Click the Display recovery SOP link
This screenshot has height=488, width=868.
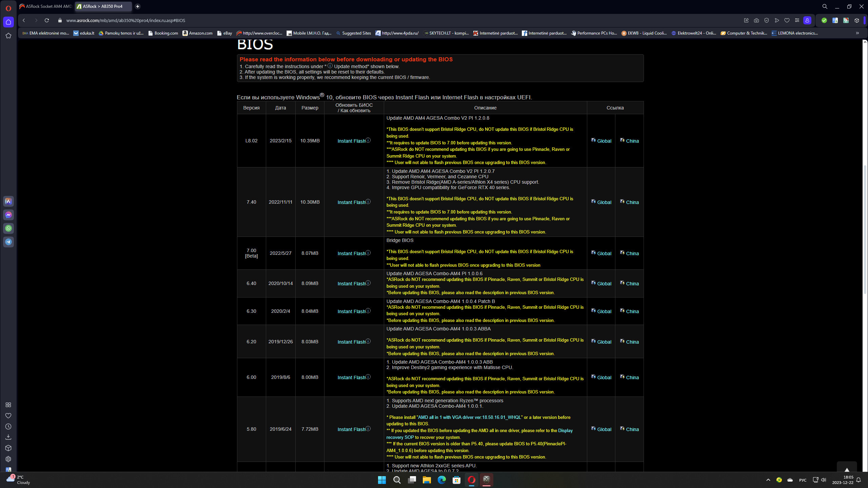click(565, 431)
